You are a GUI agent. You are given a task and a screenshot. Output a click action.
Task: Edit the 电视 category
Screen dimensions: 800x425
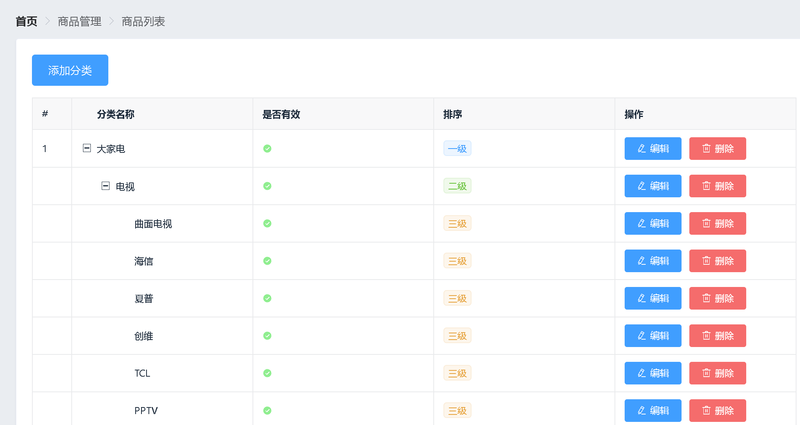653,186
